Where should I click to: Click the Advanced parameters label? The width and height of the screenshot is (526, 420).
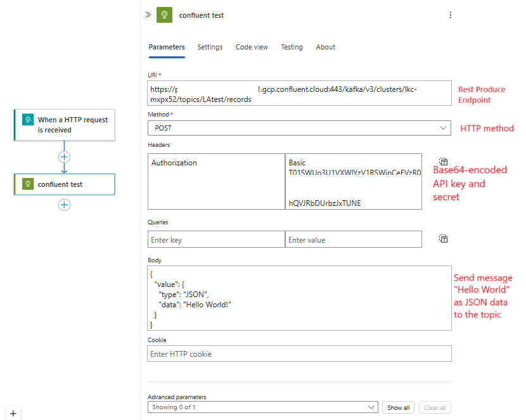click(177, 397)
